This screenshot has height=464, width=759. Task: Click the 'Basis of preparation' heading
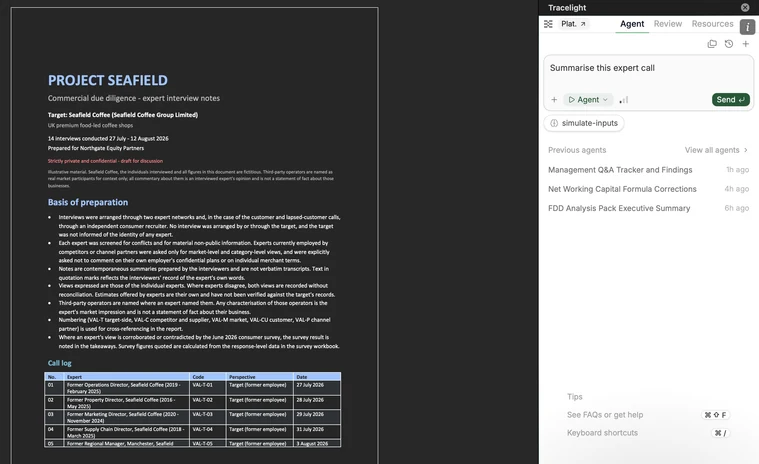click(x=88, y=202)
